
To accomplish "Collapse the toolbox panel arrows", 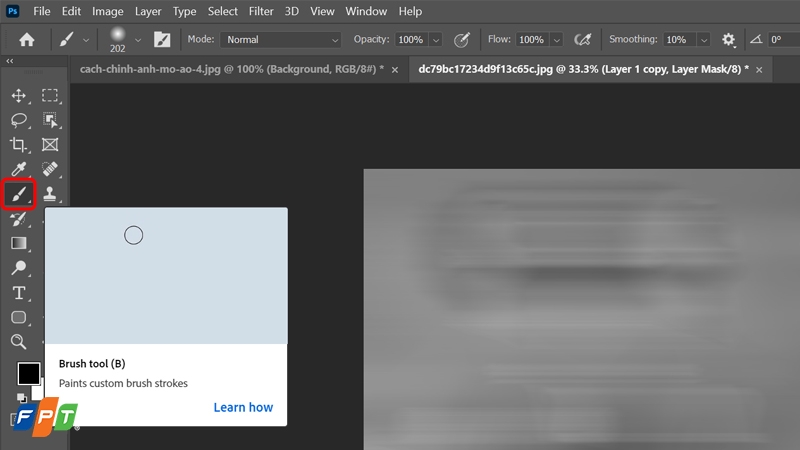I will 10,61.
